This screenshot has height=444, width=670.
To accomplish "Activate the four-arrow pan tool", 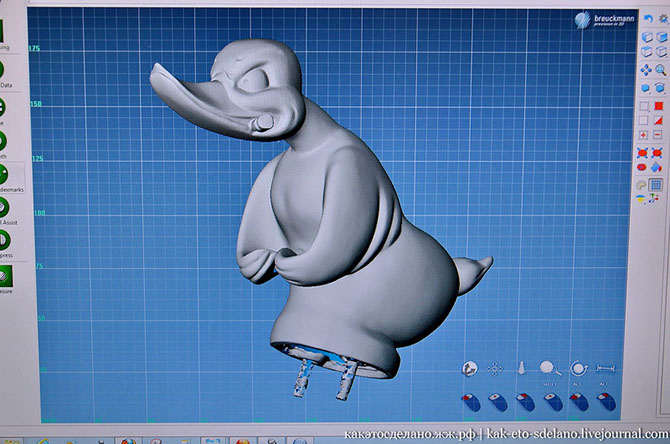I will (x=646, y=70).
